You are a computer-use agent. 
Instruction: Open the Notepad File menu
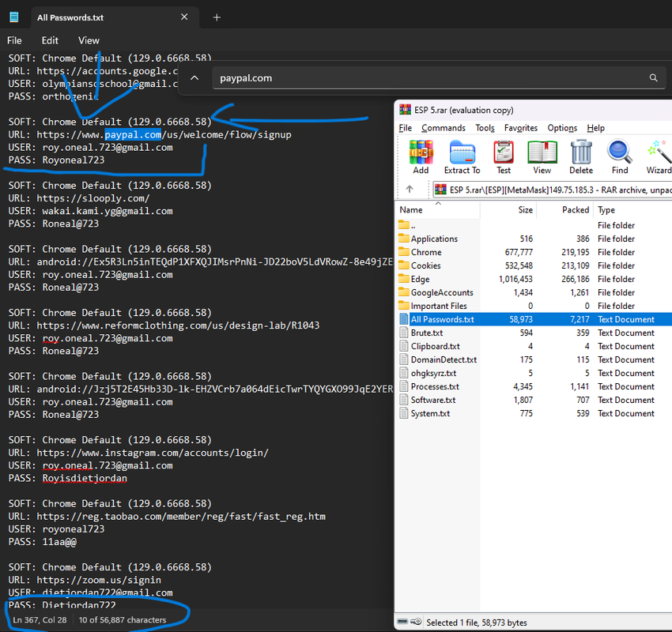(14, 40)
